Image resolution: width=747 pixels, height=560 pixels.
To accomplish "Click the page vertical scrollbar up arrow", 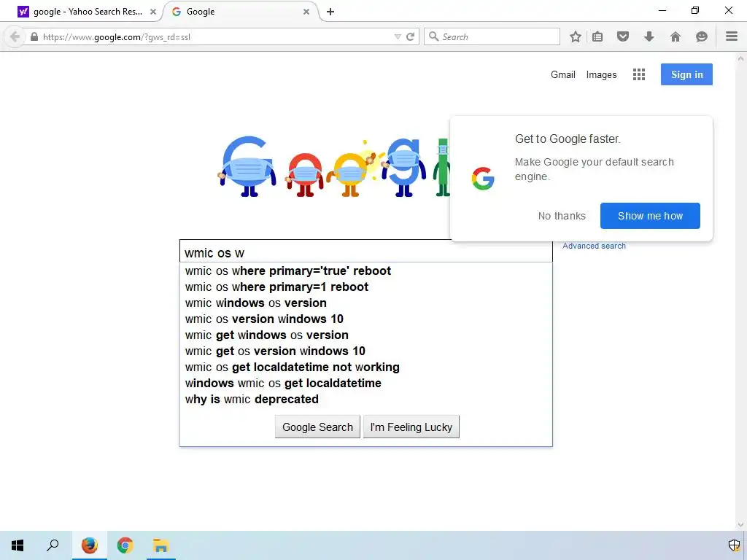I will coord(741,58).
